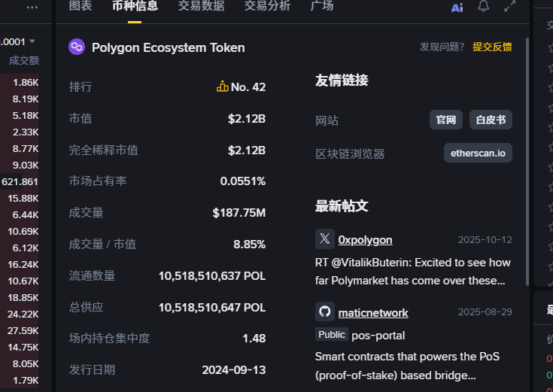
Task: Open the maticnetwork repository link
Action: point(373,313)
